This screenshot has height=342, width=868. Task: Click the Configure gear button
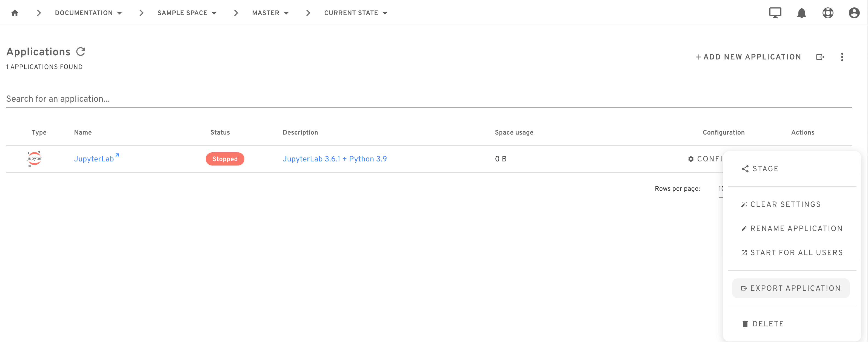pos(705,159)
